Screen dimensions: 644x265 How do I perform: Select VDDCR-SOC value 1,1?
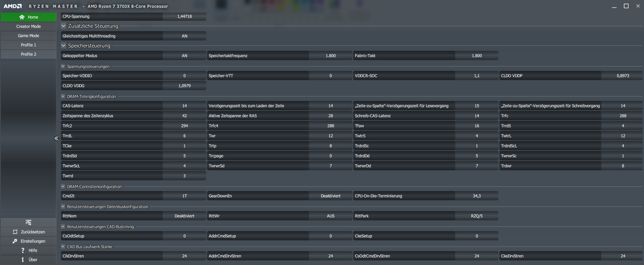click(477, 76)
